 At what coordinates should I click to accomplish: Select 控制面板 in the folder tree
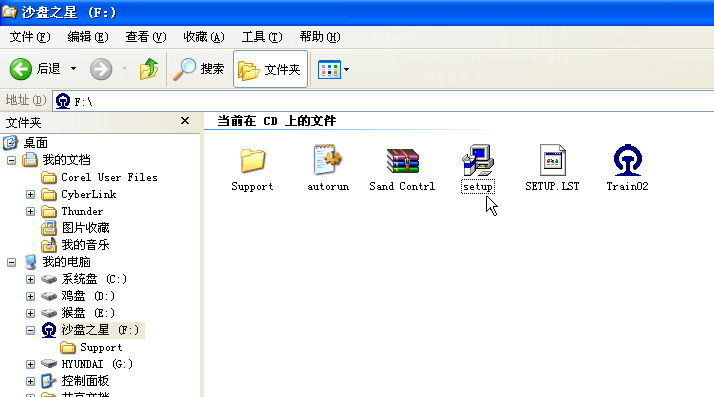[x=85, y=381]
